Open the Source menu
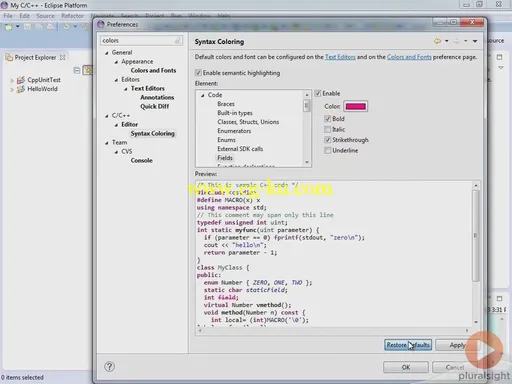Screen dimensions: 512x384 45,16
